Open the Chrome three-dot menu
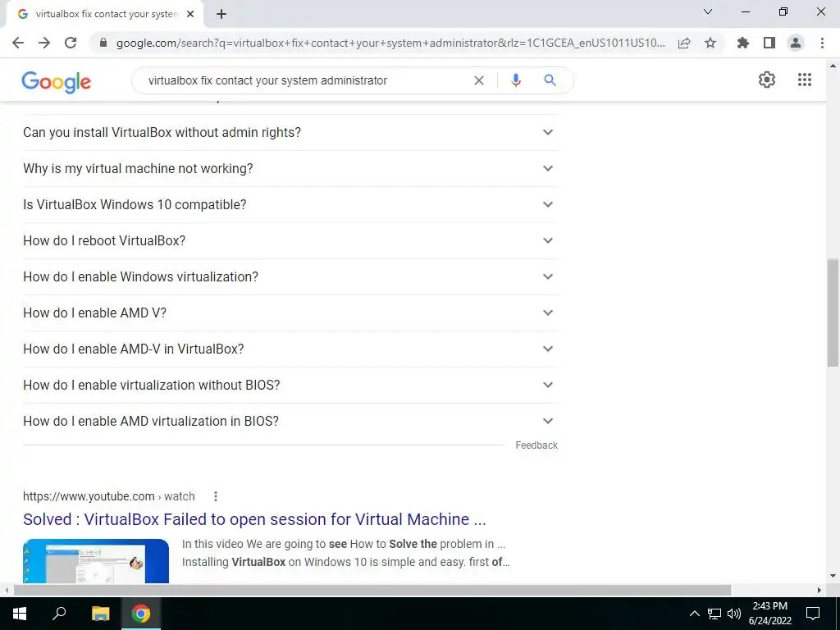Viewport: 840px width, 630px height. (x=822, y=43)
